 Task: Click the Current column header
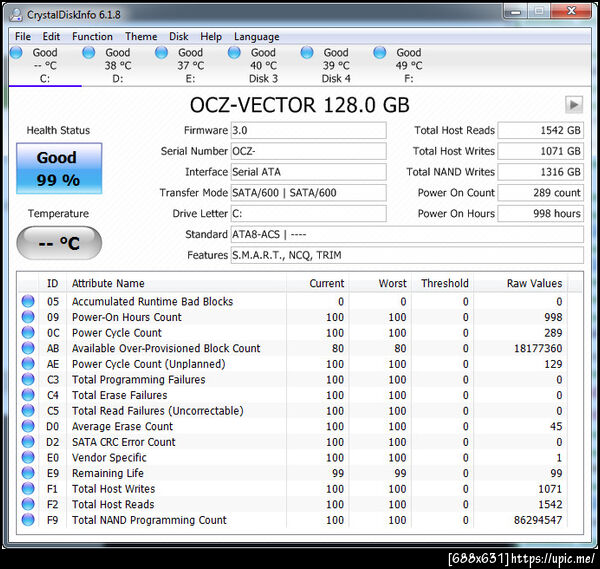click(318, 283)
